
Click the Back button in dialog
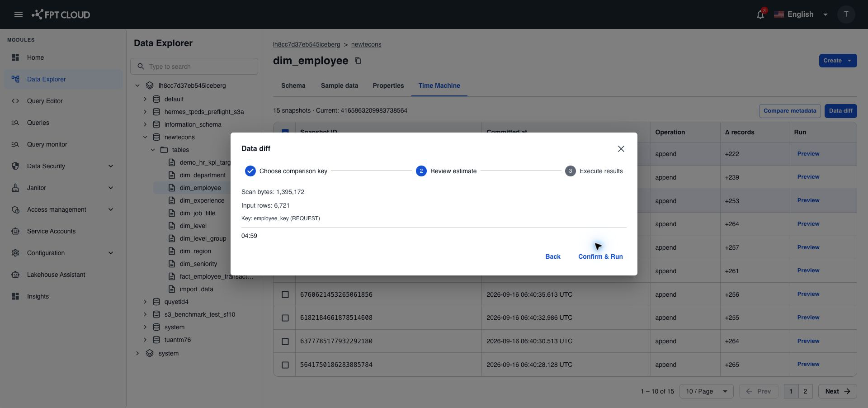coord(552,256)
